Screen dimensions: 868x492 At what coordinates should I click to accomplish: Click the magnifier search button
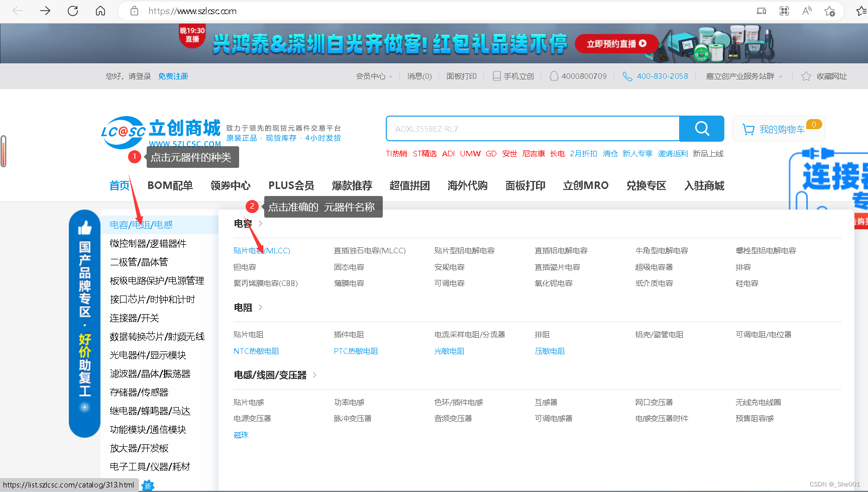pyautogui.click(x=701, y=129)
